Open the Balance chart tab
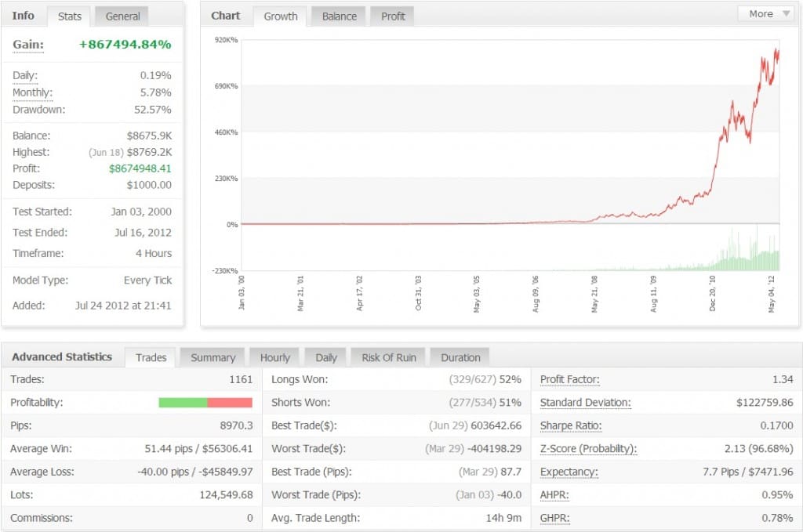 [x=339, y=16]
